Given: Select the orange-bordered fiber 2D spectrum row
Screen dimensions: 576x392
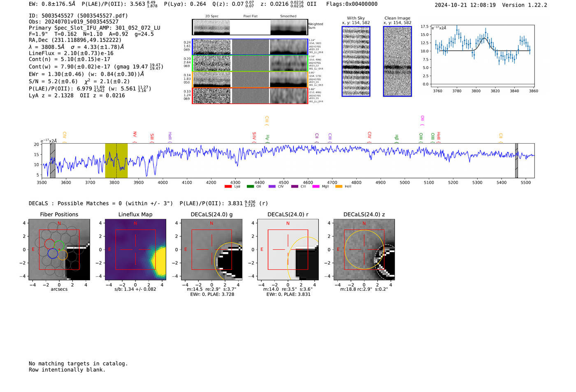Looking at the screenshot, I should coord(250,79).
